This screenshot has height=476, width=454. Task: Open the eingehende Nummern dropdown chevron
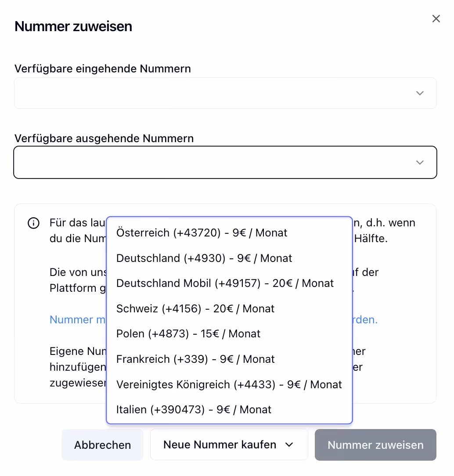(420, 93)
